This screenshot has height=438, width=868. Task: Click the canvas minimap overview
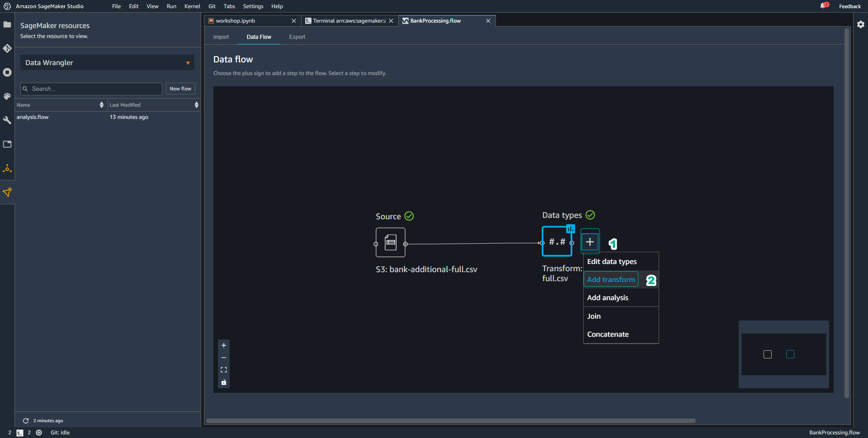783,354
